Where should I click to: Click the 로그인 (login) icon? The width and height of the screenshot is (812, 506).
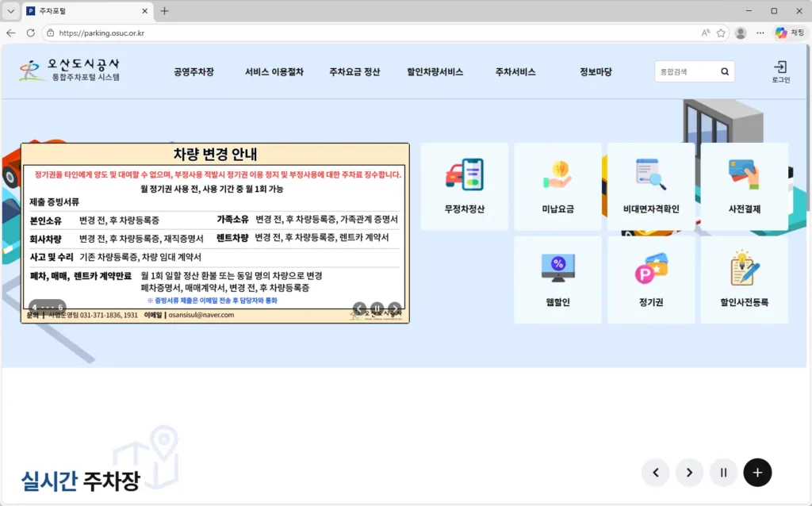click(782, 71)
